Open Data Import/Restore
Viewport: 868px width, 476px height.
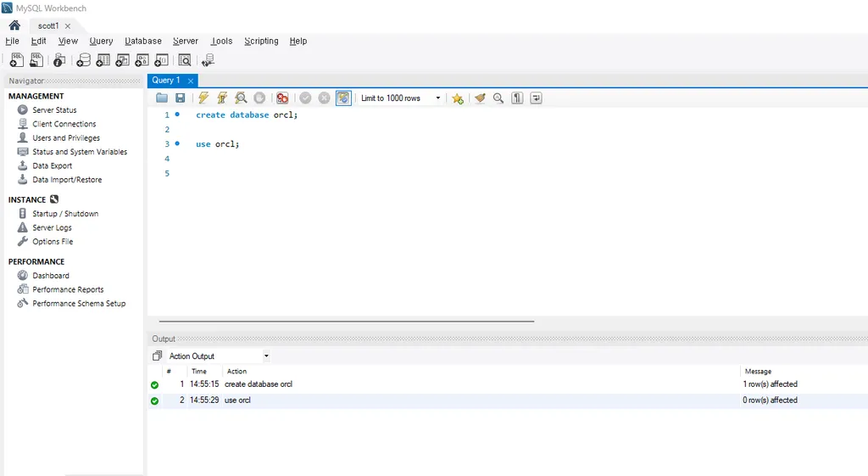[x=67, y=180]
